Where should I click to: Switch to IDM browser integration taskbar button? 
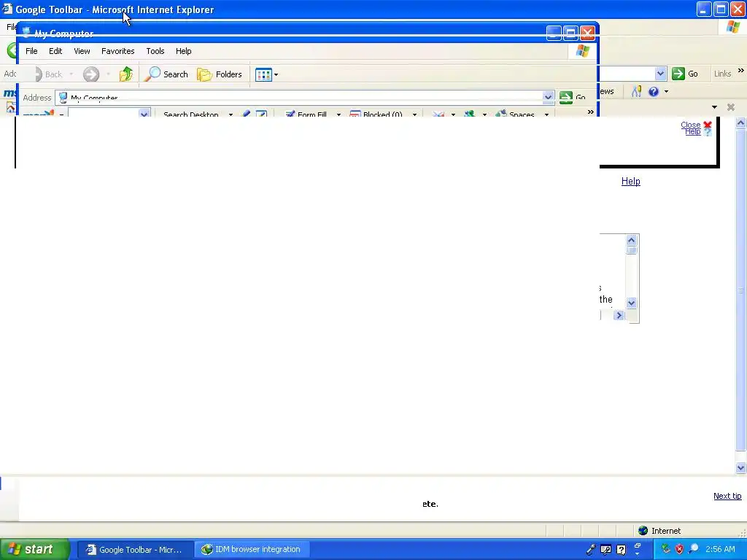click(252, 550)
